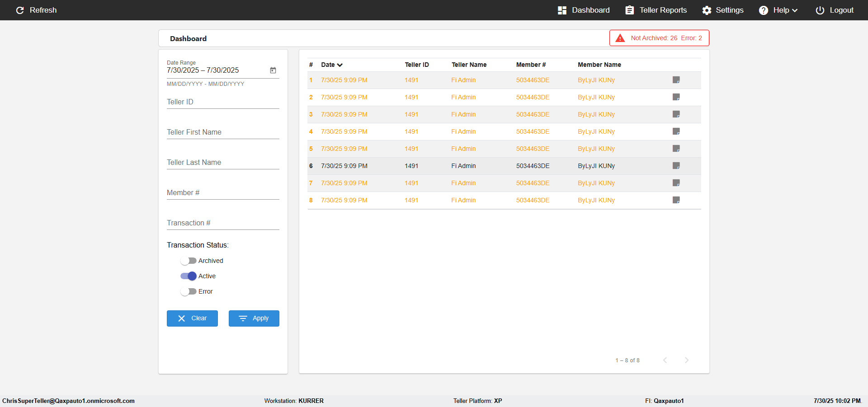The height and width of the screenshot is (407, 868).
Task: Open the date range calendar icon
Action: point(273,70)
